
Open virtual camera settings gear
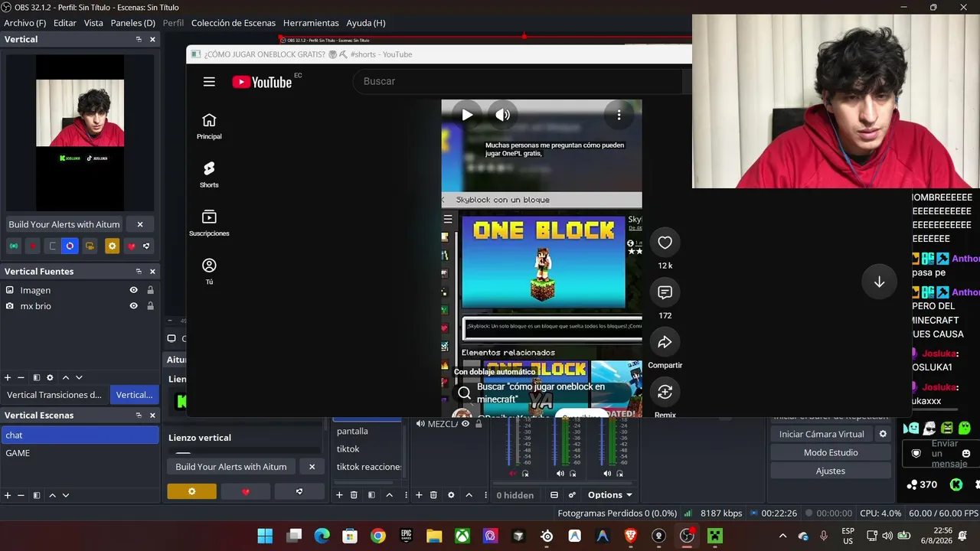[883, 434]
